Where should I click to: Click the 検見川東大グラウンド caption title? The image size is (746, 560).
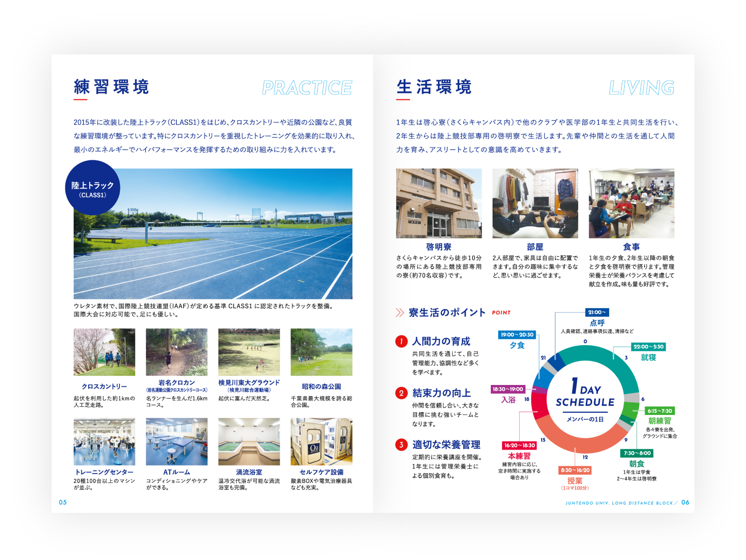coord(249,383)
